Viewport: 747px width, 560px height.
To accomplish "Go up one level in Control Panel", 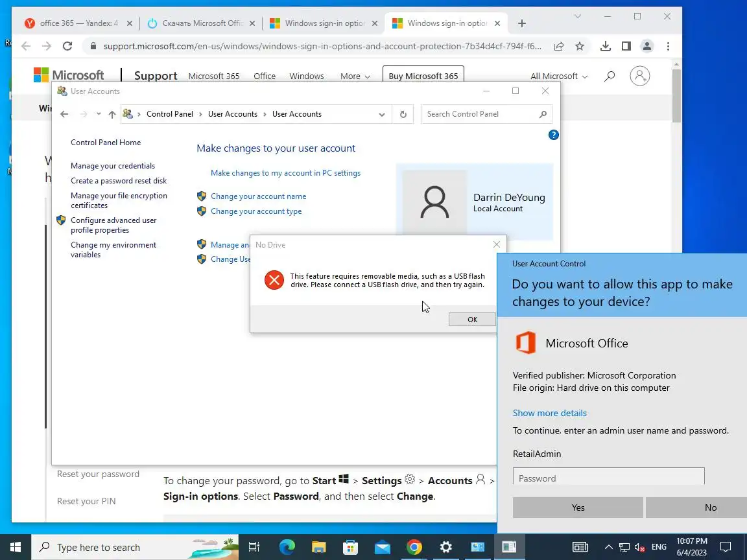I will coord(112,114).
